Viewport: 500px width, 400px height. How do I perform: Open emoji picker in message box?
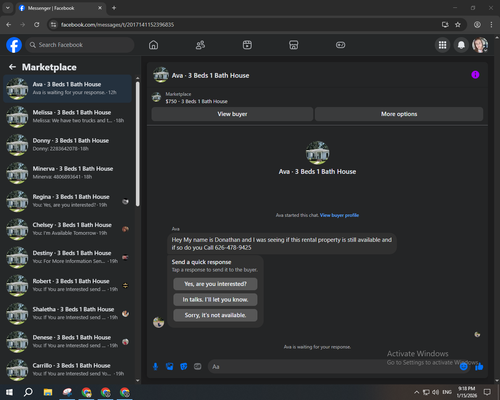tap(463, 367)
